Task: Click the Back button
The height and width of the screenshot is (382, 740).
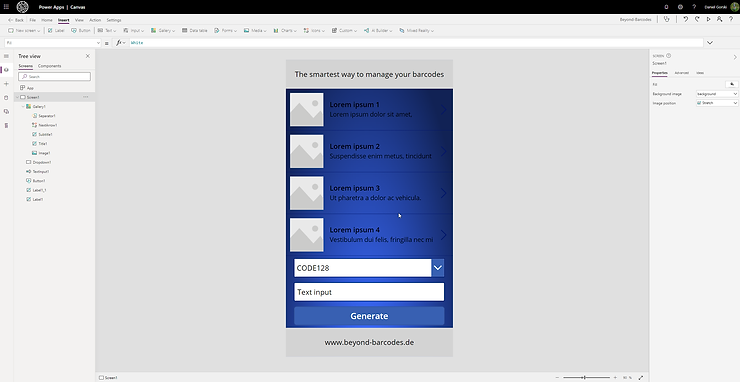Action: [x=16, y=20]
